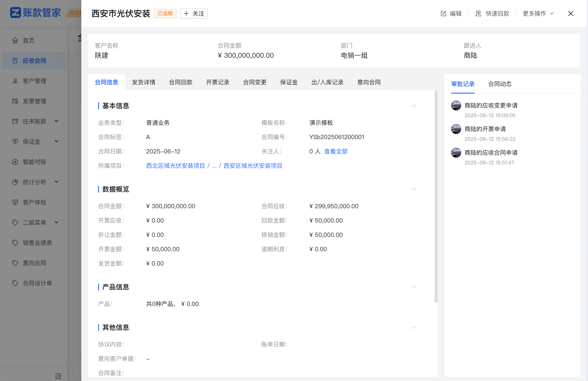
Task: Switch to 开票记录 tab
Action: click(218, 82)
